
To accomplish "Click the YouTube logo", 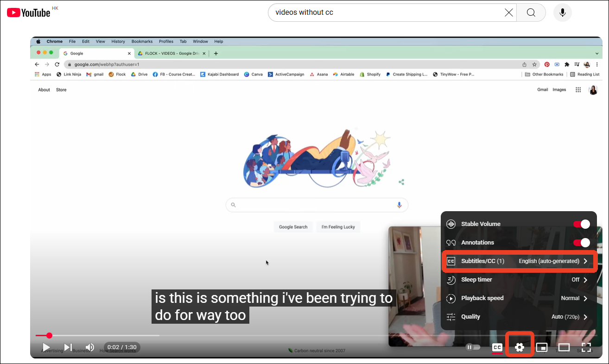I will tap(28, 12).
